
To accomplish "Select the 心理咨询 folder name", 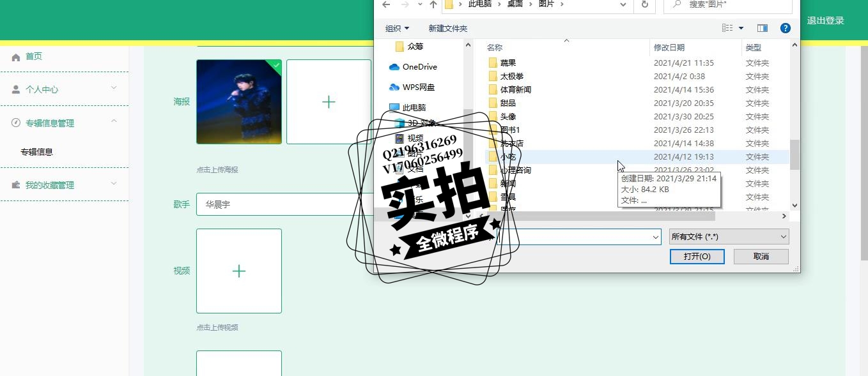I will tap(516, 170).
